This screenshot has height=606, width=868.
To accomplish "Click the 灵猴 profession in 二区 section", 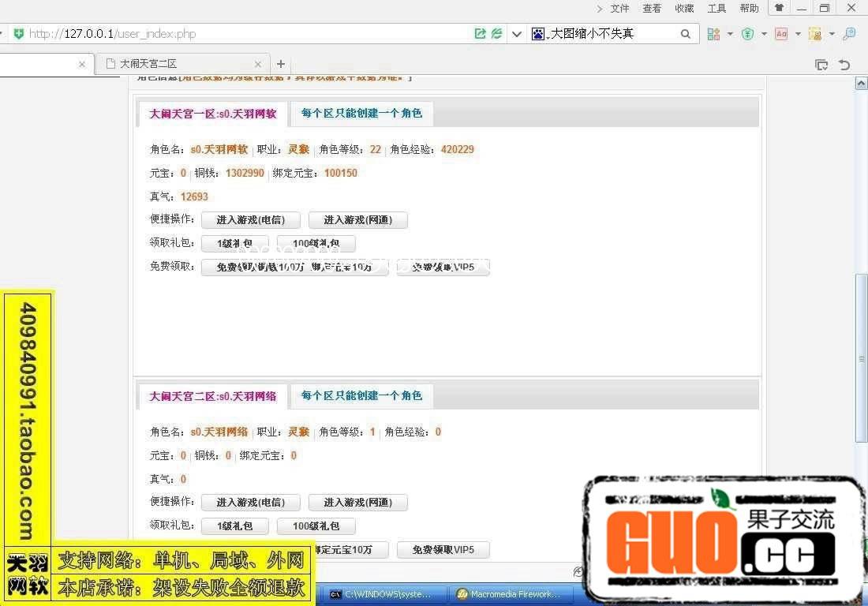I will pos(299,432).
